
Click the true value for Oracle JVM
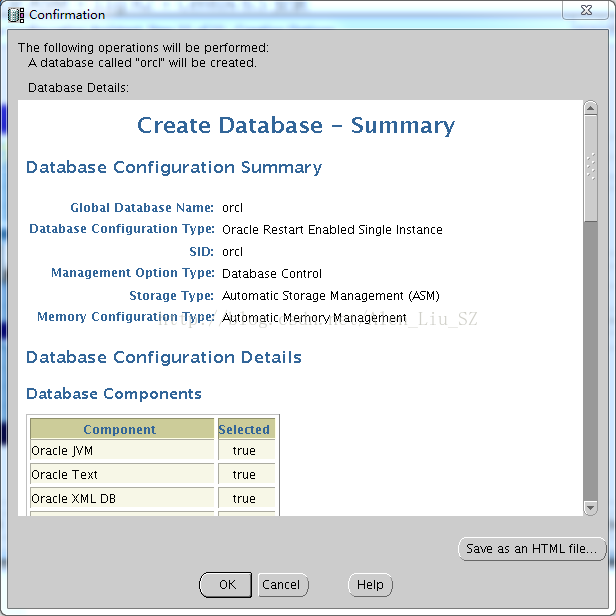tap(244, 451)
